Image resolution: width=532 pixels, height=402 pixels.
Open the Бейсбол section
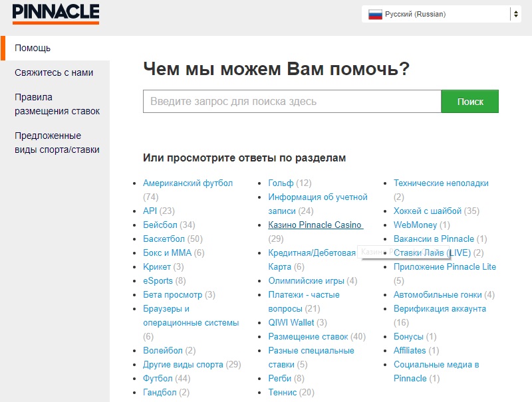coord(160,225)
